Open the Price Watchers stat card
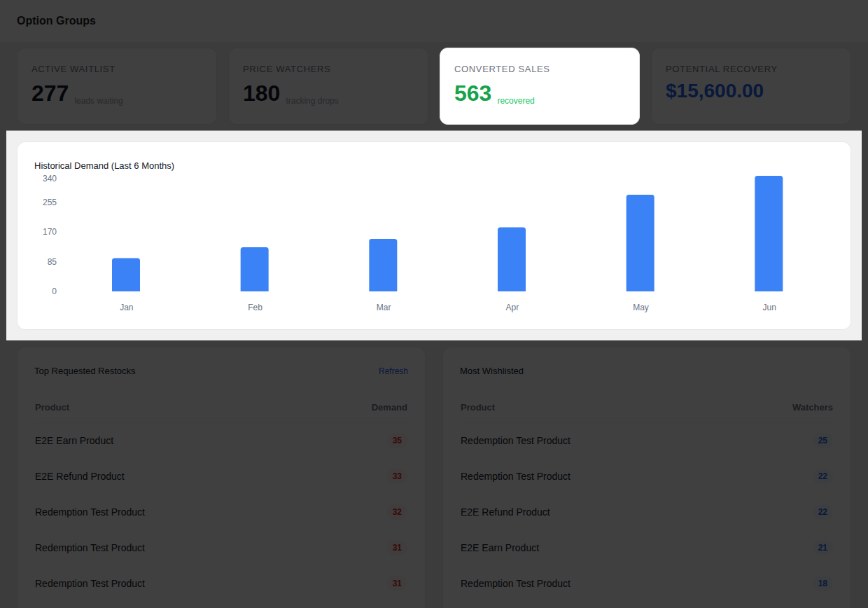The width and height of the screenshot is (868, 608). point(328,86)
